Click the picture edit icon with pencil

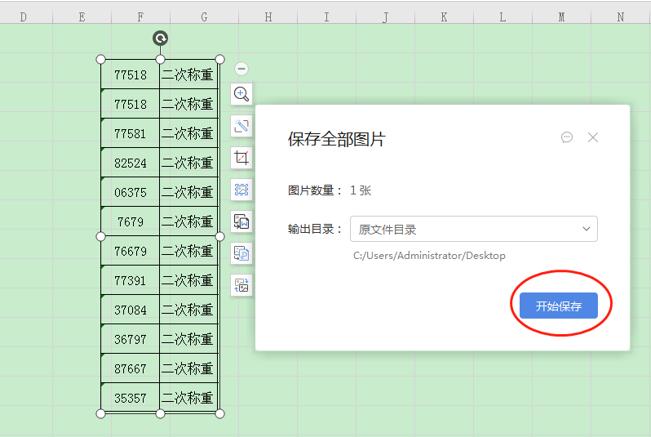(x=241, y=126)
